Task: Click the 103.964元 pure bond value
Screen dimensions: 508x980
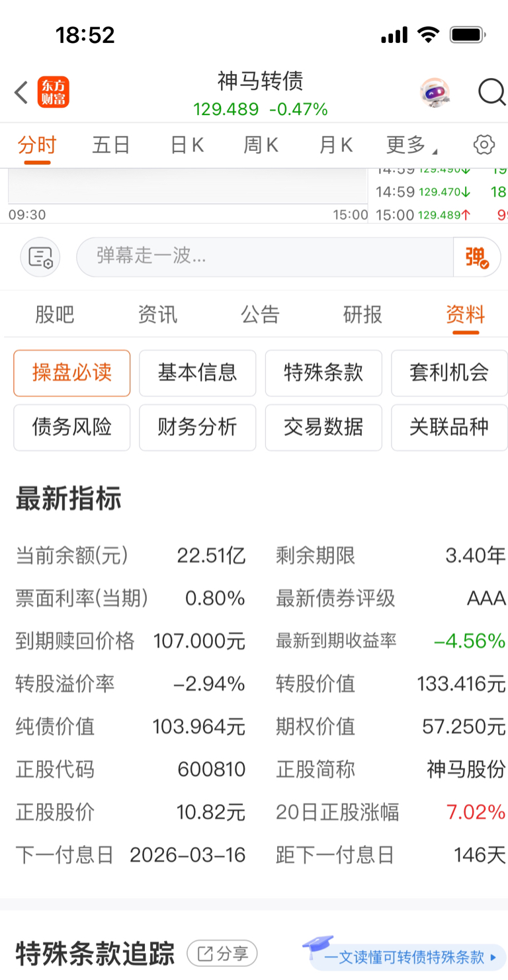Action: click(199, 727)
